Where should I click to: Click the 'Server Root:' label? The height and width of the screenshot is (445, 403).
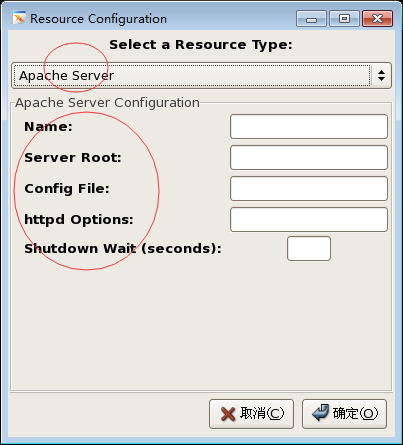[x=73, y=158]
